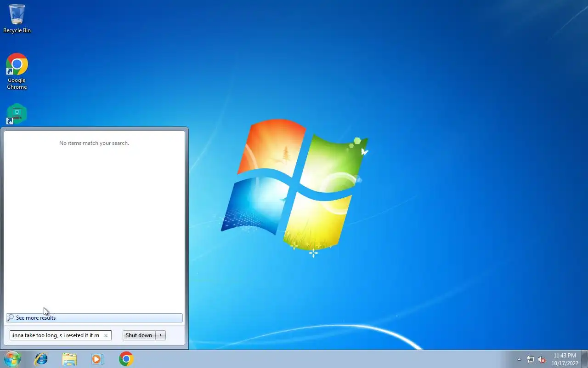Viewport: 588px width, 368px height.
Task: Open the clock showing 11:43 PM
Action: click(565, 359)
